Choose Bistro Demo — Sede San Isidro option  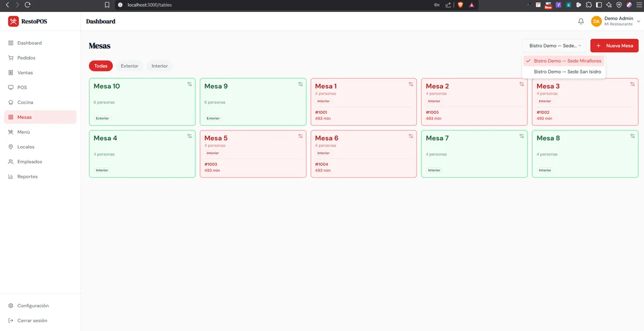(563, 71)
